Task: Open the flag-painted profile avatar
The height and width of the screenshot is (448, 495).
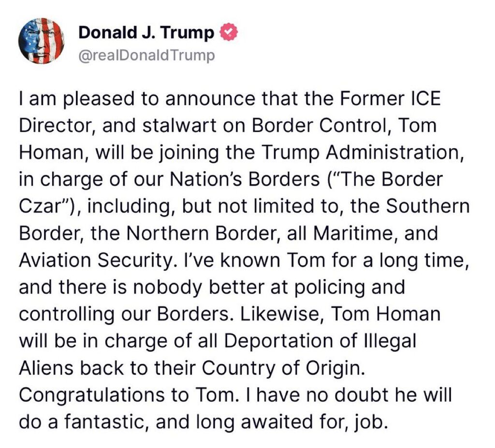Action: [41, 41]
